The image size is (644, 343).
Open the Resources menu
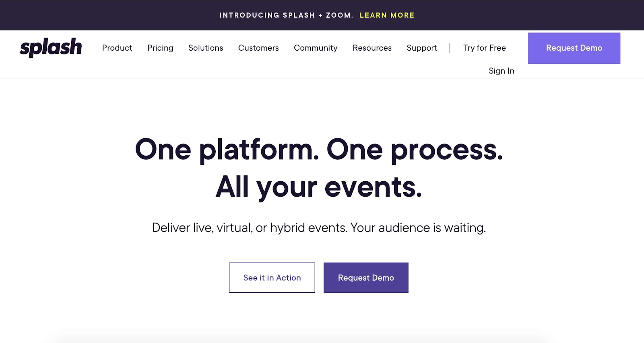coord(372,48)
